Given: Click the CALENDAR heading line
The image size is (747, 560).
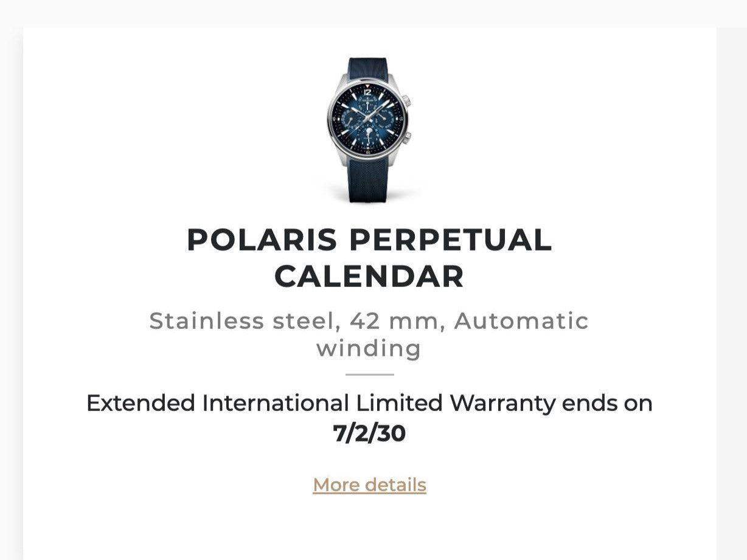Looking at the screenshot, I should pyautogui.click(x=369, y=276).
